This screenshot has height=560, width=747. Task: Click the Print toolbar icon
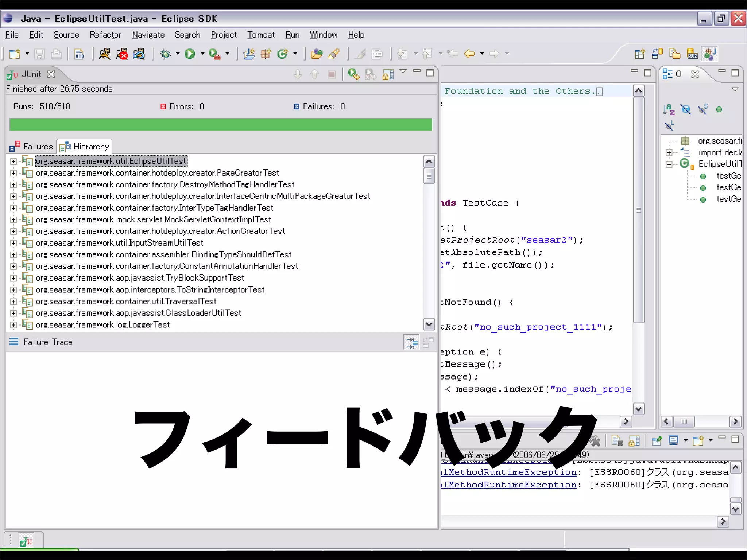[x=56, y=54]
